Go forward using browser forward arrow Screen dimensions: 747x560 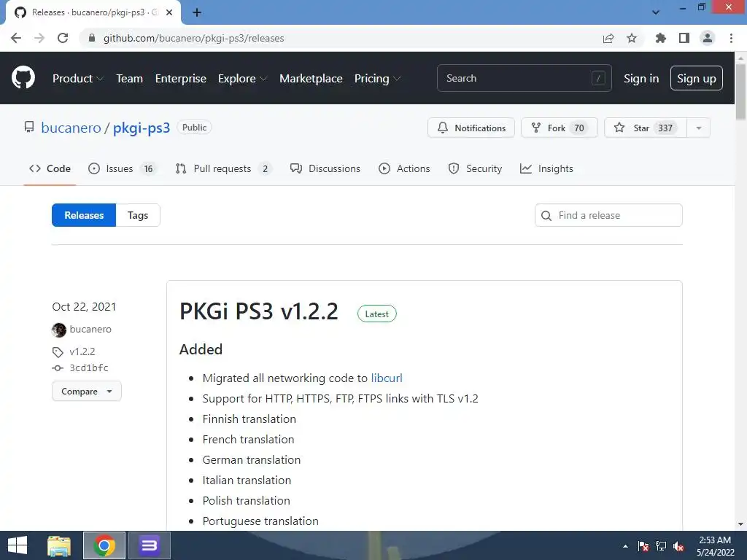39,38
